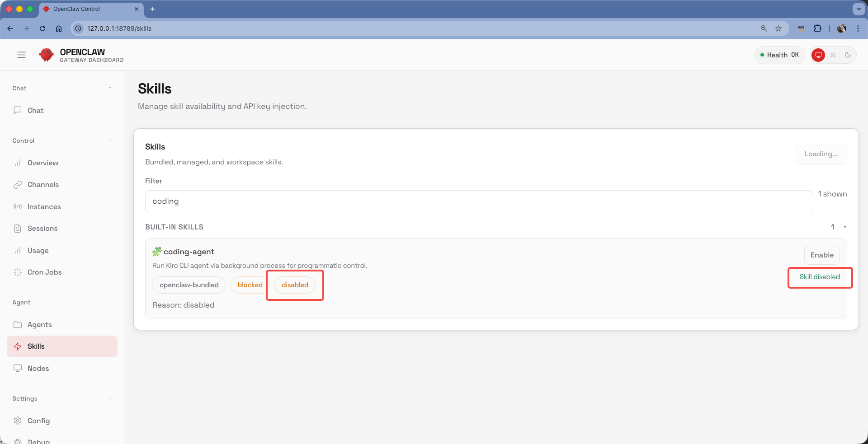
Task: Collapse the Control sidebar section
Action: click(x=110, y=140)
